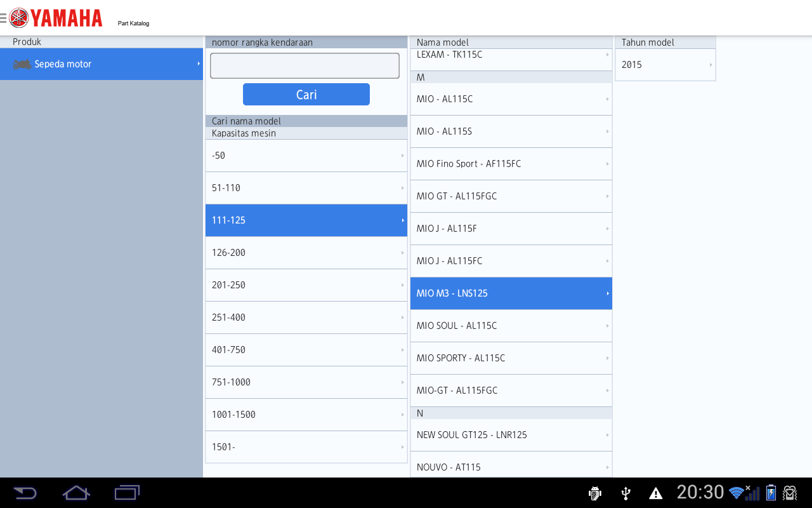
Task: Select engine capacity 751-1000
Action: pyautogui.click(x=306, y=382)
